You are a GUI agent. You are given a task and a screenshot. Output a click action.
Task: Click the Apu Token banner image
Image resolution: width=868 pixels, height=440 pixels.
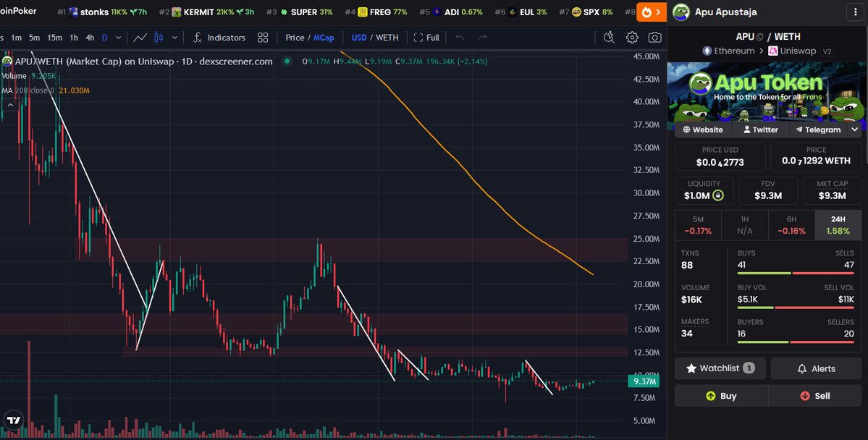(766, 93)
